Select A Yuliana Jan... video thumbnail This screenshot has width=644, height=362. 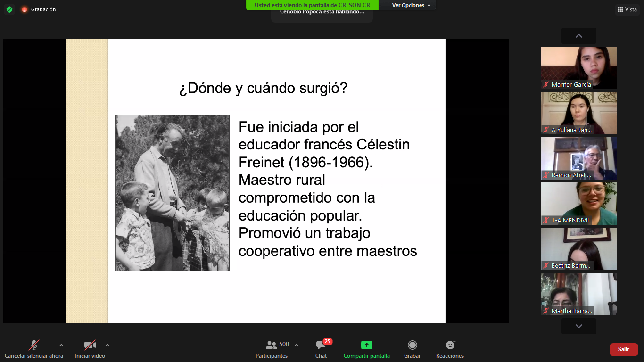tap(578, 113)
